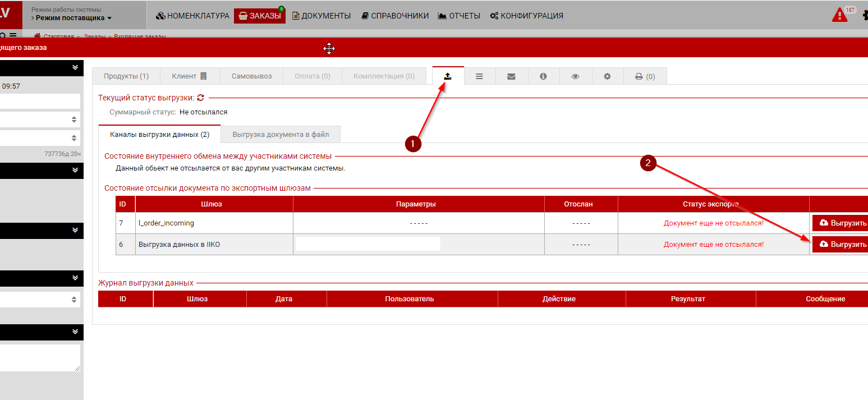This screenshot has height=400, width=868.
Task: Open the info circle tab
Action: (543, 76)
